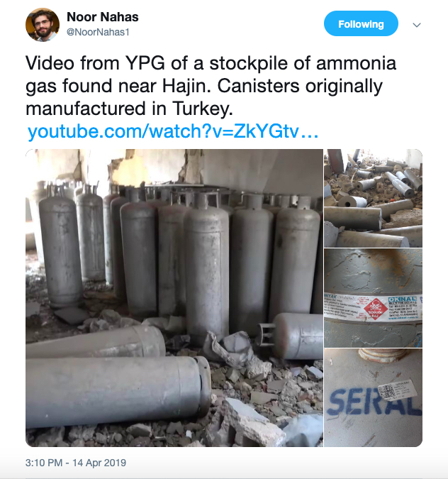Viewport: 448px width, 479px height.
Task: Toggle the Following button
Action: tap(361, 24)
